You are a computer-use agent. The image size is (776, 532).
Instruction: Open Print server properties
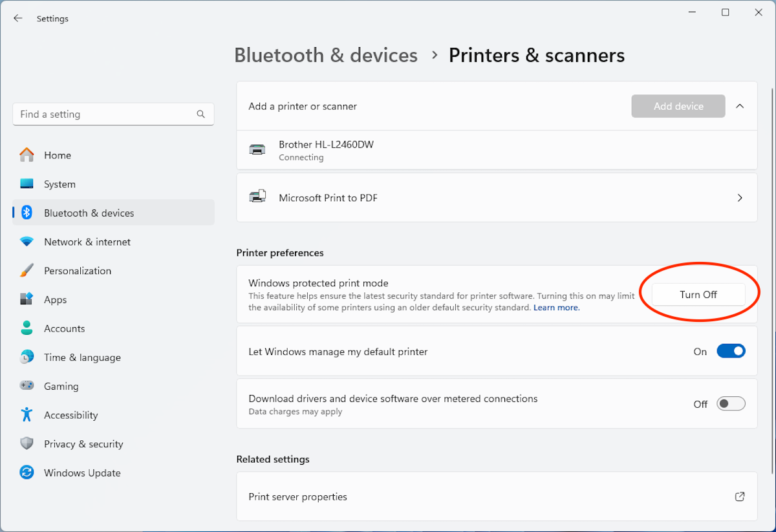497,496
